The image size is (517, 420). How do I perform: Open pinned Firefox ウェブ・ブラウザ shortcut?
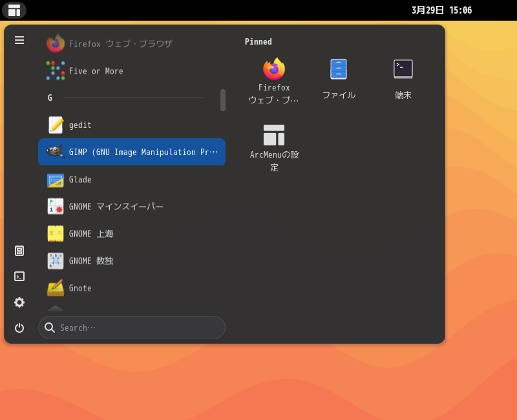point(274,81)
